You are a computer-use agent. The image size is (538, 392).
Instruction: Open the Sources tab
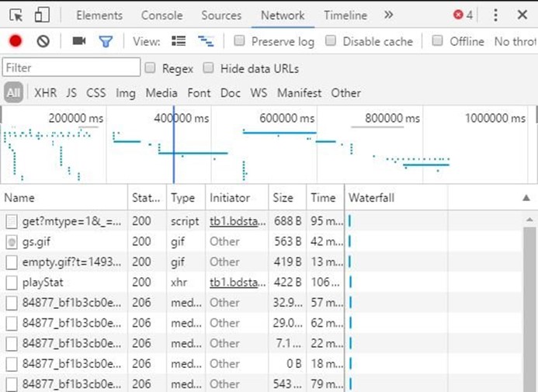221,16
